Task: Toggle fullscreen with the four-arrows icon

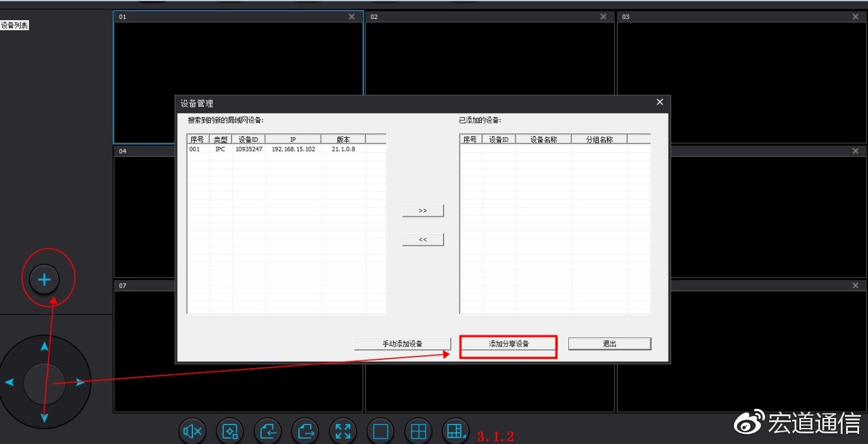Action: (x=343, y=432)
